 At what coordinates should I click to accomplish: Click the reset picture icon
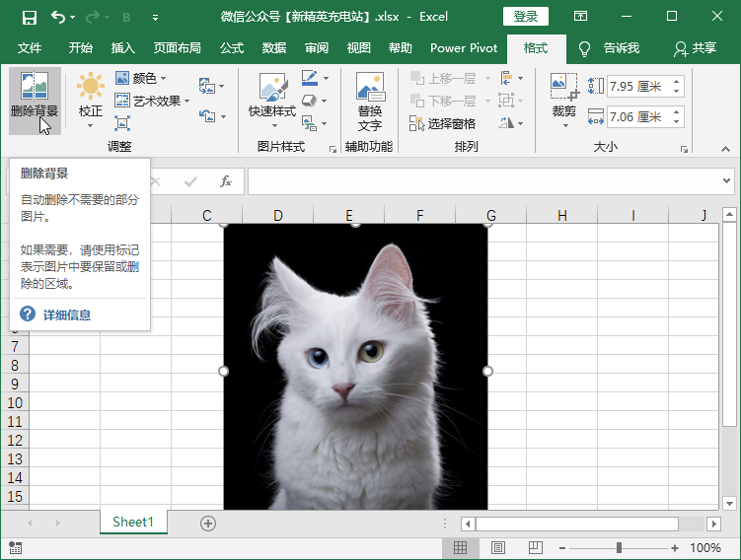[x=207, y=115]
